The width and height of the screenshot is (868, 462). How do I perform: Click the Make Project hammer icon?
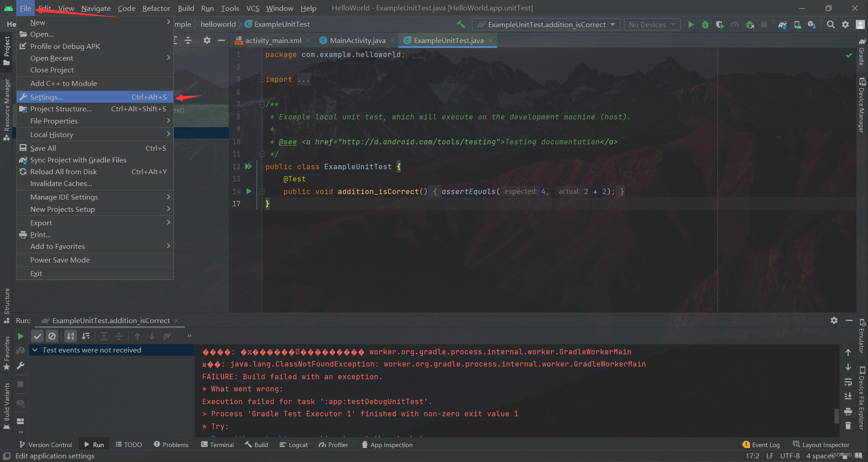click(x=461, y=24)
